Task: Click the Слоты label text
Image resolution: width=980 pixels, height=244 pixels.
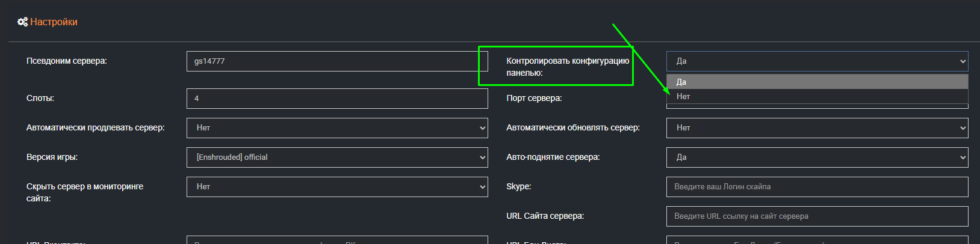Action: pyautogui.click(x=40, y=99)
